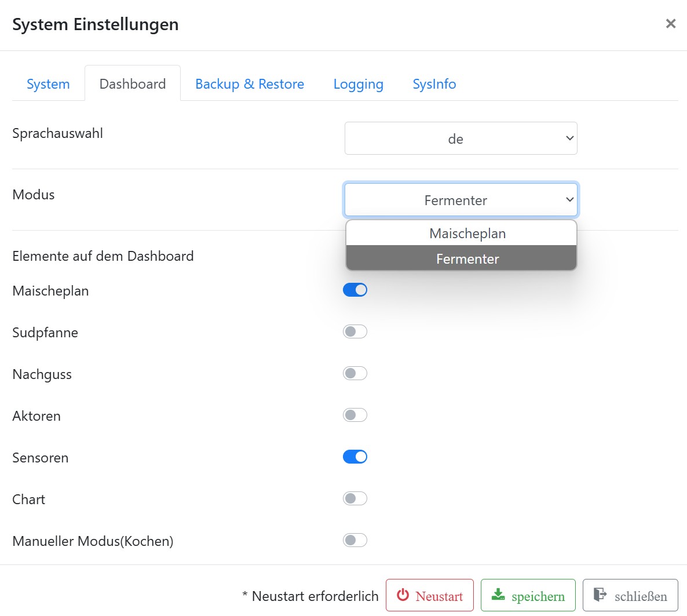Screen dimensions: 687x616
Task: Click the exit icon on schließen button
Action: pos(600,595)
